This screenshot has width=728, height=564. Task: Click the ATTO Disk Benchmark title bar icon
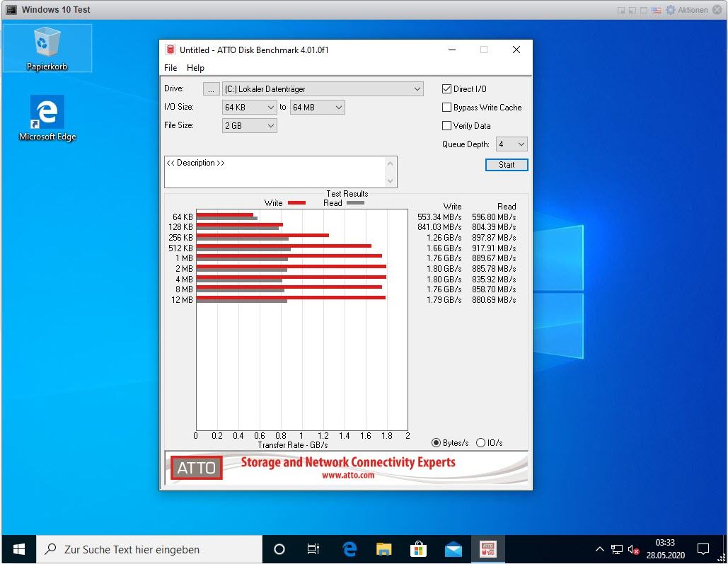tap(171, 50)
